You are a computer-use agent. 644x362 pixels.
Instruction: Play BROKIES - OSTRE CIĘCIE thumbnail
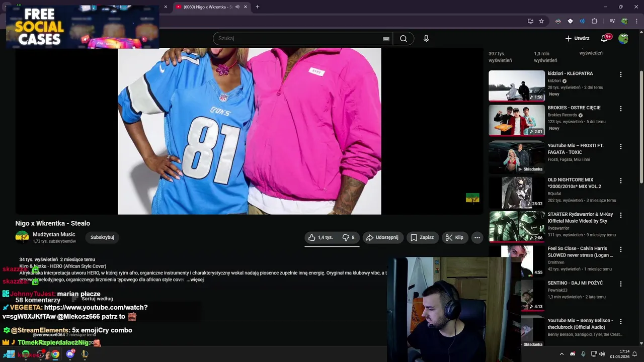tap(517, 120)
